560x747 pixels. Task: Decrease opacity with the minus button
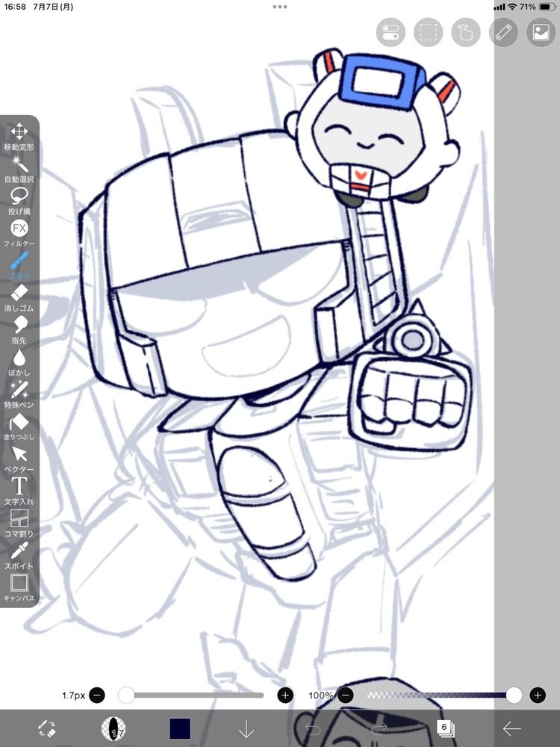346,695
